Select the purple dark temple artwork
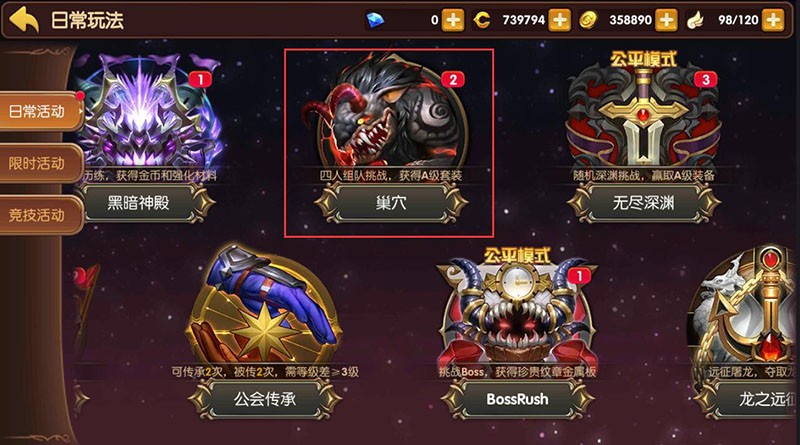 tap(148, 110)
